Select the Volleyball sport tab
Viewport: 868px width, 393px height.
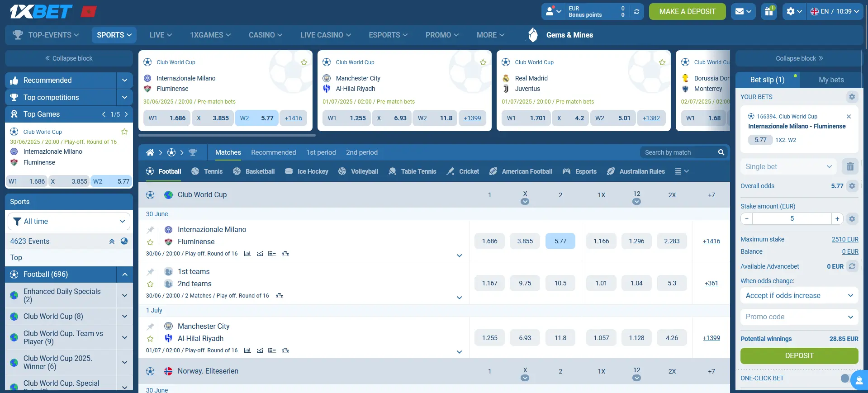(x=358, y=171)
